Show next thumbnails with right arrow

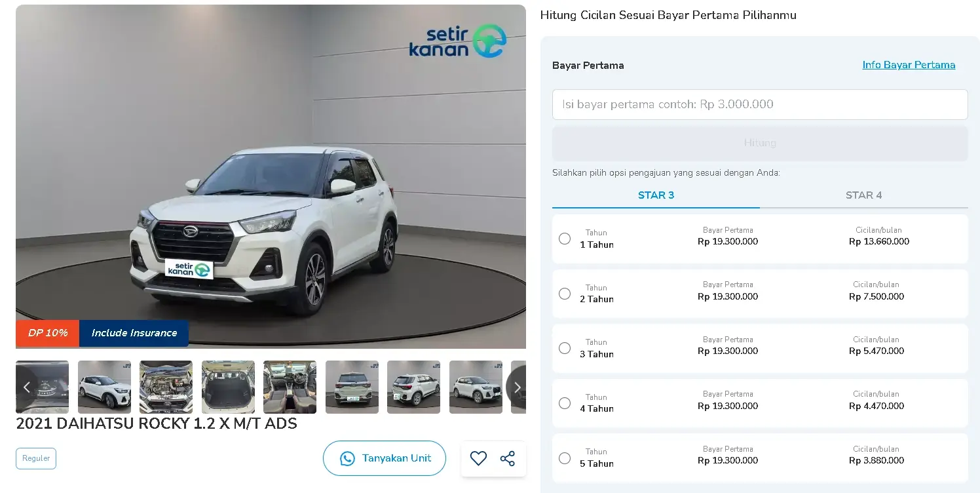click(x=517, y=387)
